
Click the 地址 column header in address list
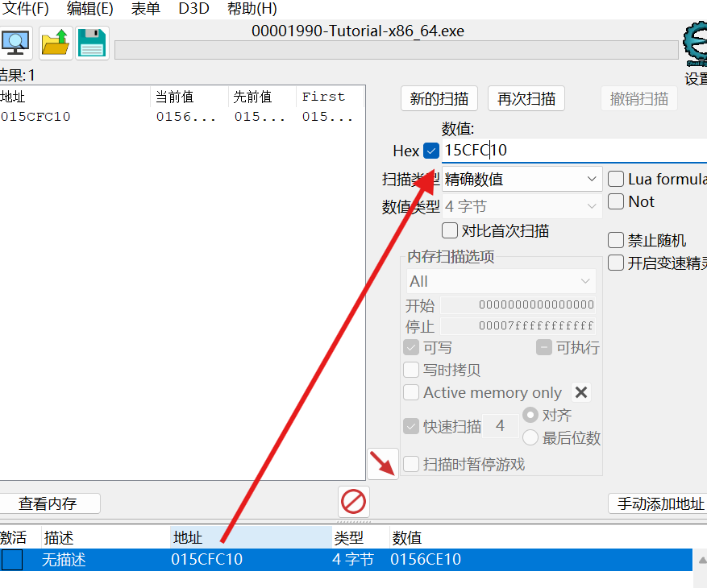[252, 537]
